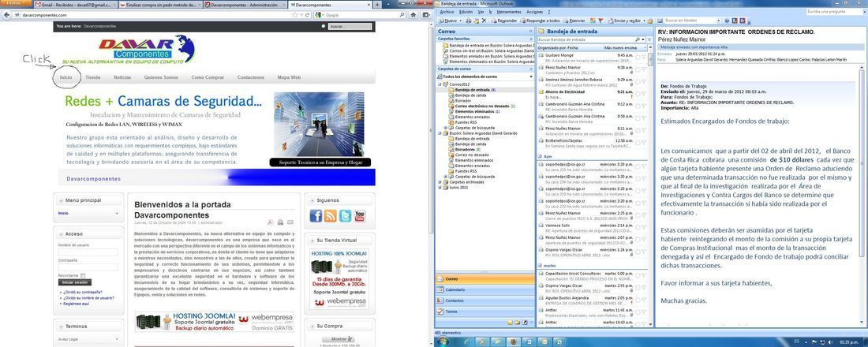This screenshot has height=347, width=868.
Task: Expand the Carpetas archivadas tree node
Action: click(440, 182)
